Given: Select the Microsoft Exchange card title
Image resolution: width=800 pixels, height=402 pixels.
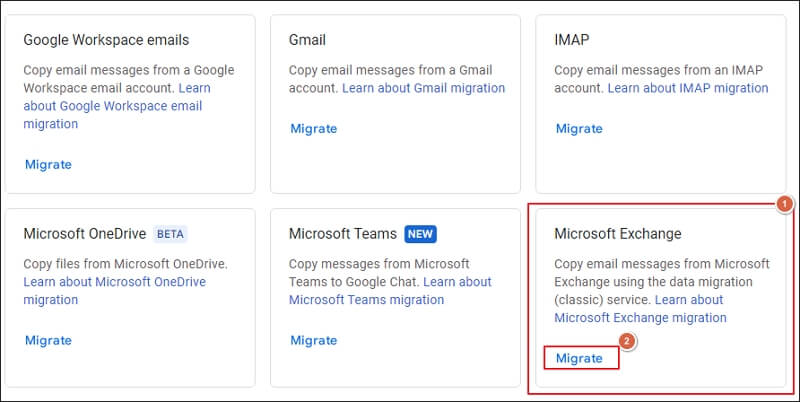Looking at the screenshot, I should pos(618,234).
